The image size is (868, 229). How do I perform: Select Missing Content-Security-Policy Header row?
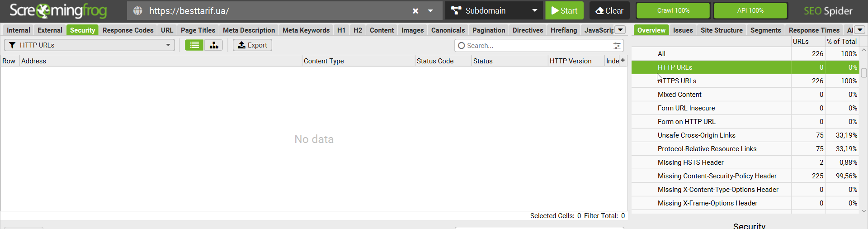(745, 176)
